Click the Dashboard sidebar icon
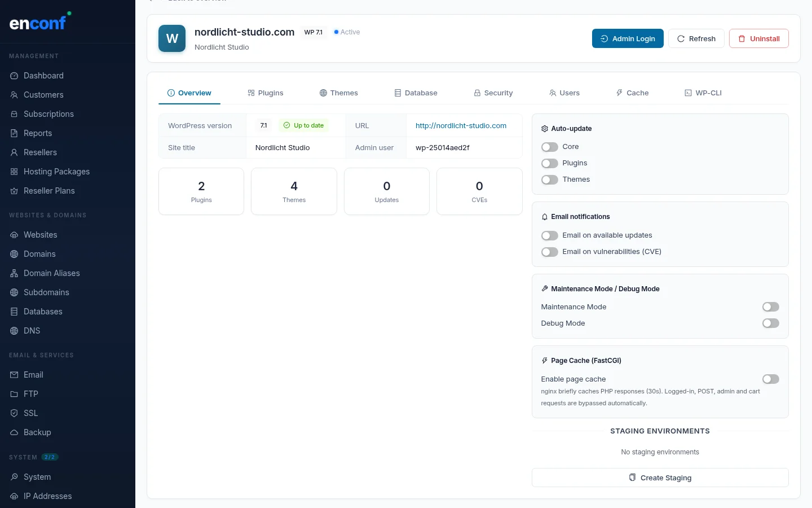Screen dimensions: 812x508 [14, 76]
